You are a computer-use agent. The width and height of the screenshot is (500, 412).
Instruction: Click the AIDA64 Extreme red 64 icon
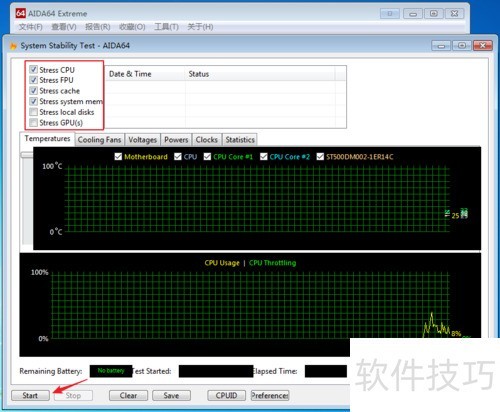click(21, 13)
